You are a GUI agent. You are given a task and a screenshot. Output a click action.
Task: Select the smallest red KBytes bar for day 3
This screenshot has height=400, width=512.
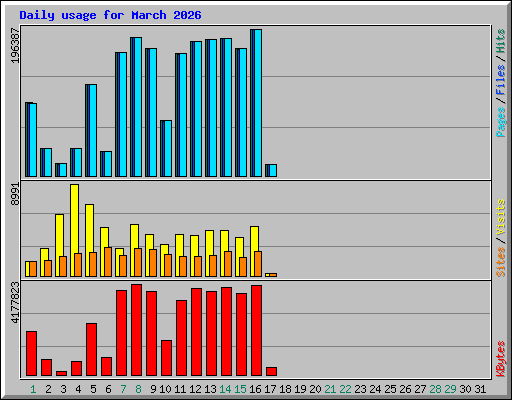tap(62, 373)
